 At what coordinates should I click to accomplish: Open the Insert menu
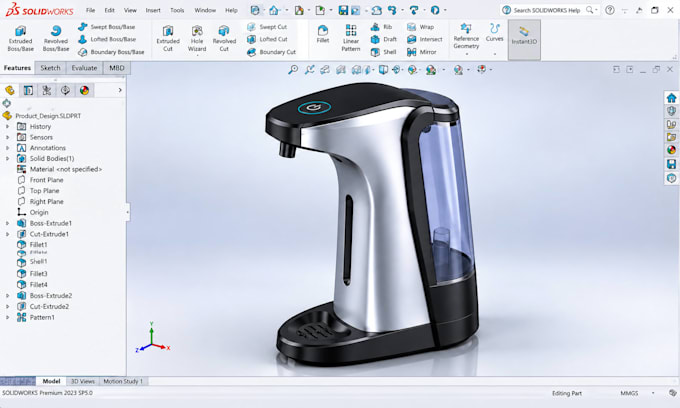(153, 10)
